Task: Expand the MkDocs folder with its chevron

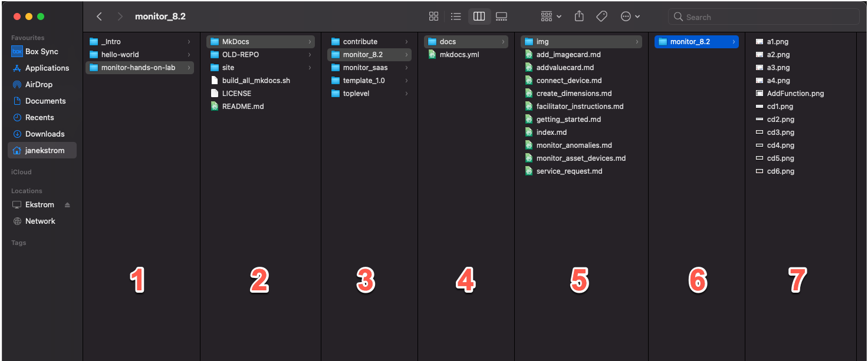Action: pyautogui.click(x=311, y=41)
